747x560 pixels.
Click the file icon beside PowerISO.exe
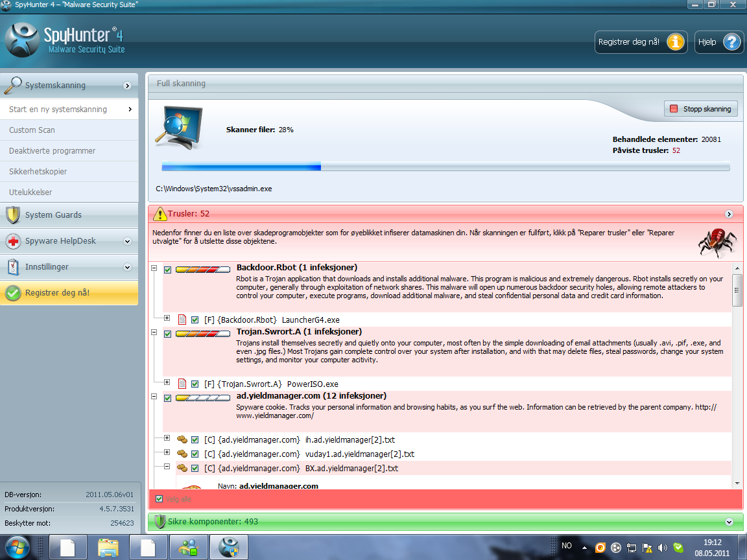(182, 384)
